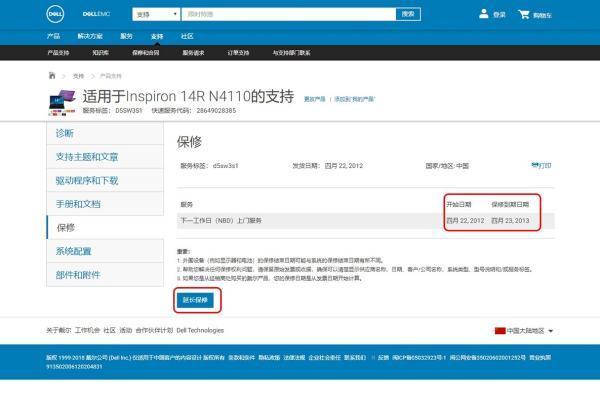This screenshot has width=600, height=405.
Task: Select 产品支持 in the black submenu
Action: 58,53
